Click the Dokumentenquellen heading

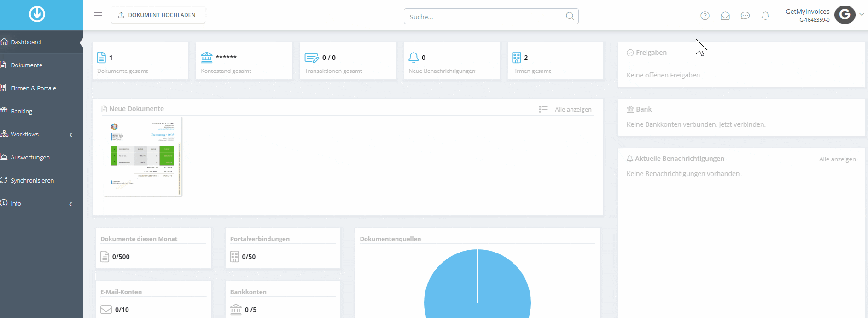390,239
